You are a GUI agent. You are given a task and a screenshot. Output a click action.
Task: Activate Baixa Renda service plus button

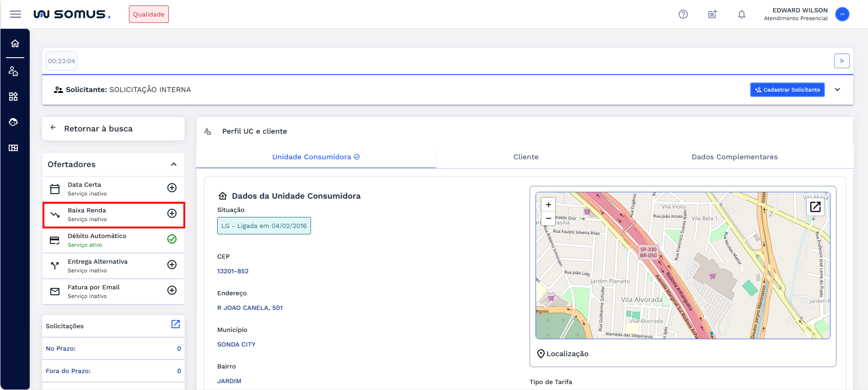172,213
